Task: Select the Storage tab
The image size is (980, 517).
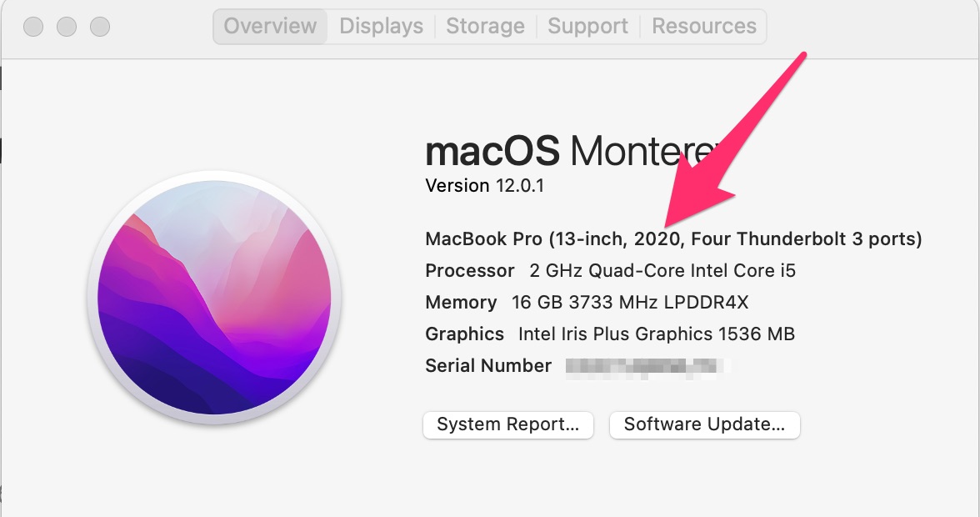Action: pos(485,26)
